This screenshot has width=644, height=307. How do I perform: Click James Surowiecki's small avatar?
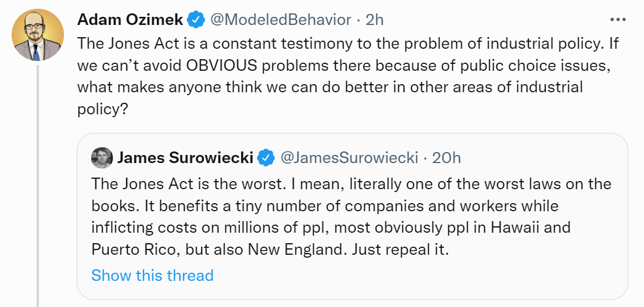[x=102, y=157]
